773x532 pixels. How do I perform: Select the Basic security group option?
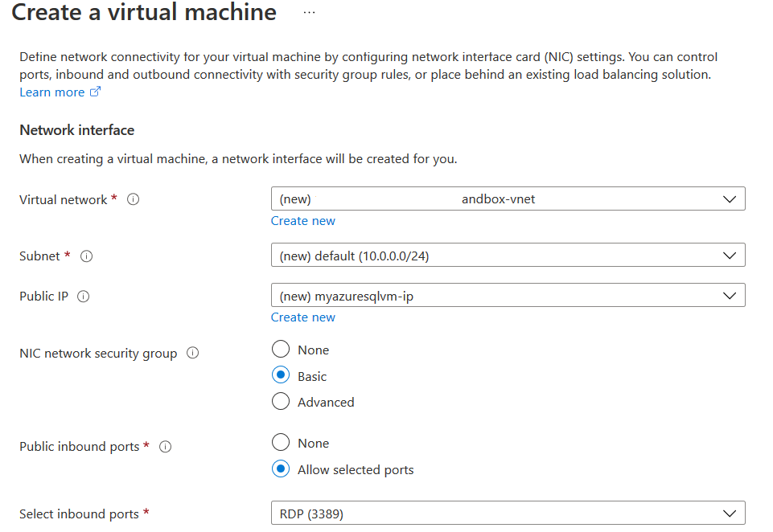(281, 376)
